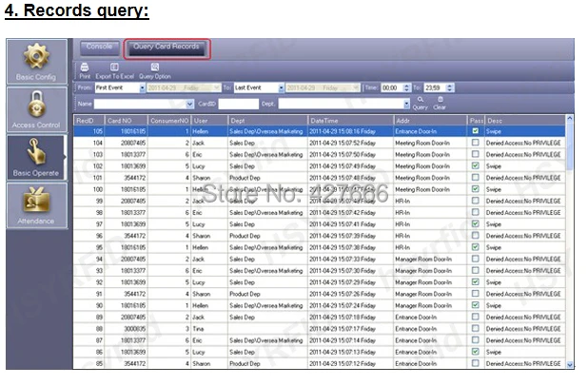Image resolution: width=588 pixels, height=386 pixels.
Task: Click 2011-04-29 15:07:52 datetime cell
Action: [x=342, y=143]
